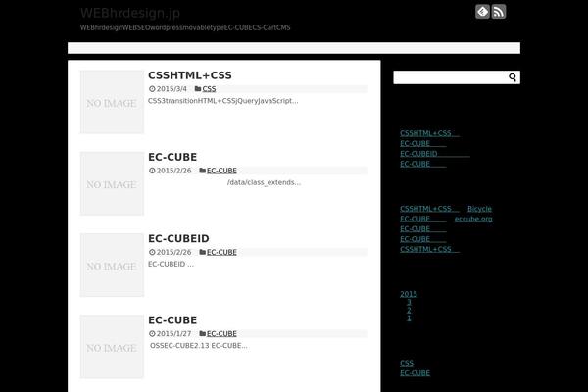
Task: Open the Bicycle link in sidebar
Action: pyautogui.click(x=479, y=209)
